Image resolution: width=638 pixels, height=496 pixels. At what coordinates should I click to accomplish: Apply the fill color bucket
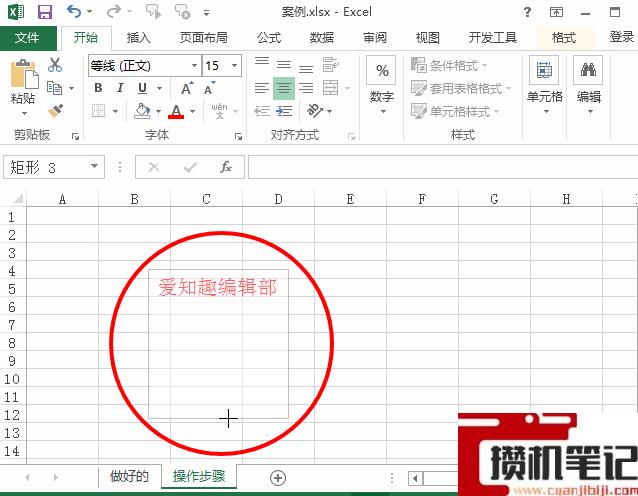(x=142, y=111)
